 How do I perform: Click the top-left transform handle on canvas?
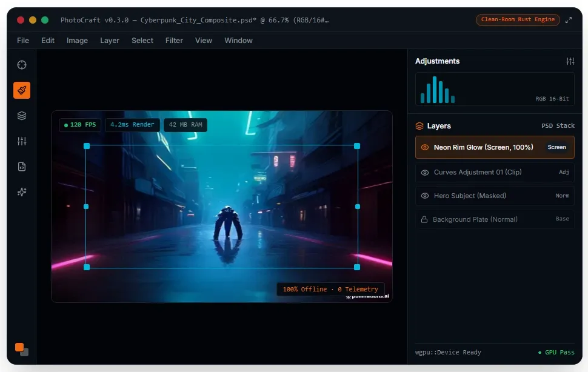click(x=87, y=146)
